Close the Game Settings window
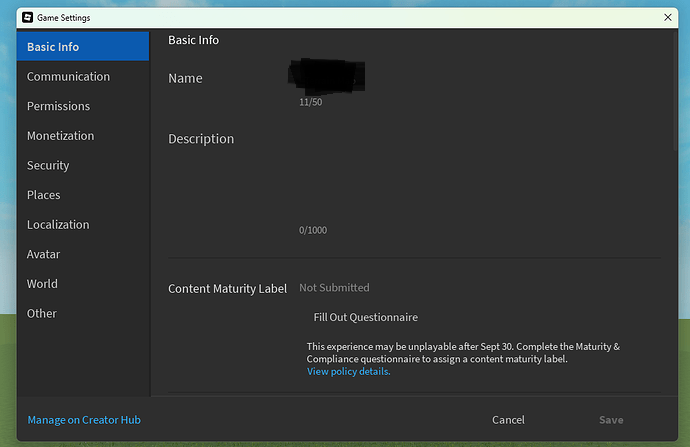 point(668,17)
